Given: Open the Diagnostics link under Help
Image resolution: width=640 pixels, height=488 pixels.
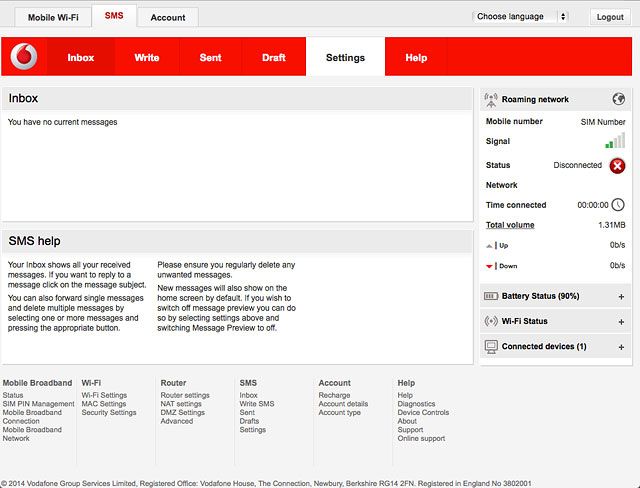Looking at the screenshot, I should point(416,404).
